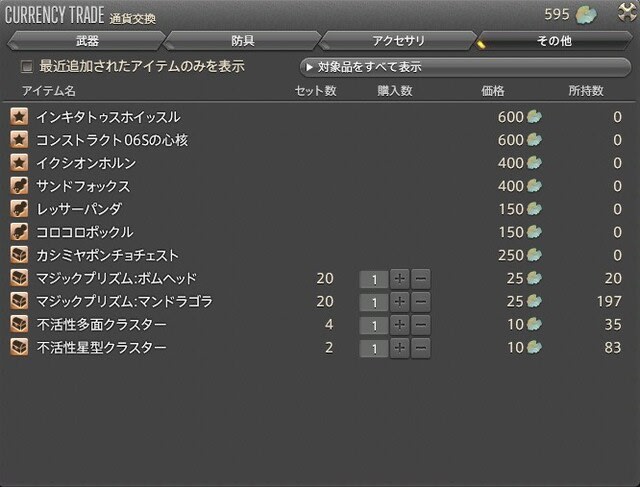Select the サンドフォックス item name
Viewport: 640px width, 487px height.
pos(83,186)
